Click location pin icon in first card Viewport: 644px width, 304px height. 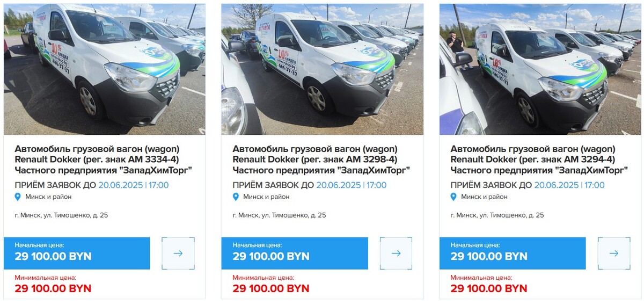click(x=18, y=197)
